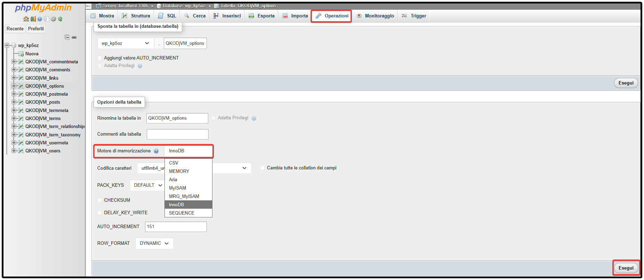Go to Home via house icon
Image resolution: width=644 pixels, height=280 pixels.
(x=26, y=19)
